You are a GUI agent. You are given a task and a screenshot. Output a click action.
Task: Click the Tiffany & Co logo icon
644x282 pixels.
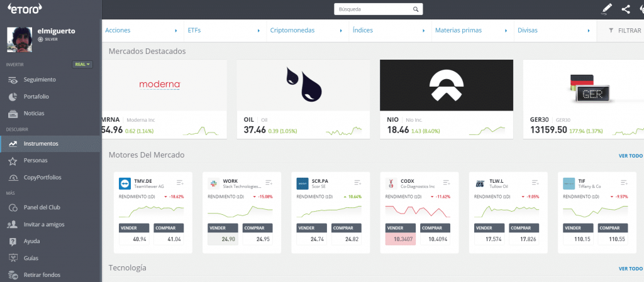(x=569, y=183)
